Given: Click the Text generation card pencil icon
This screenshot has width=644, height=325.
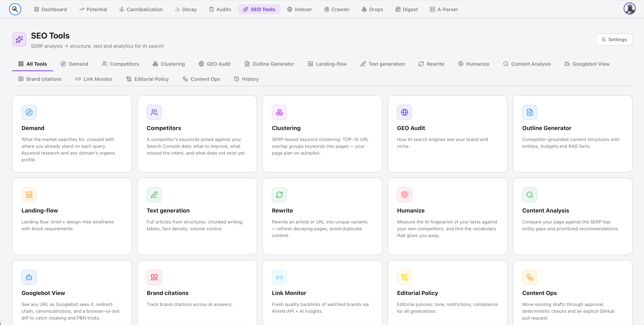Looking at the screenshot, I should point(154,195).
